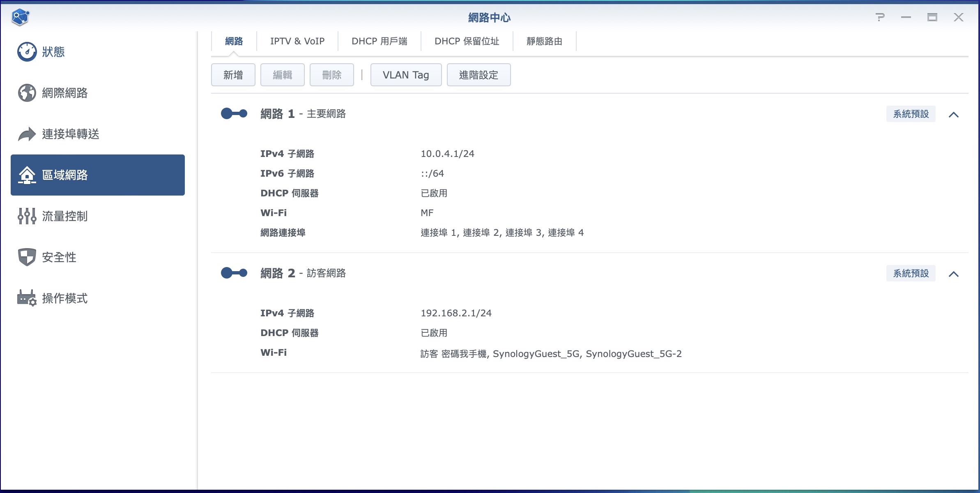Select the 網路 2 connector icon row

tap(234, 273)
